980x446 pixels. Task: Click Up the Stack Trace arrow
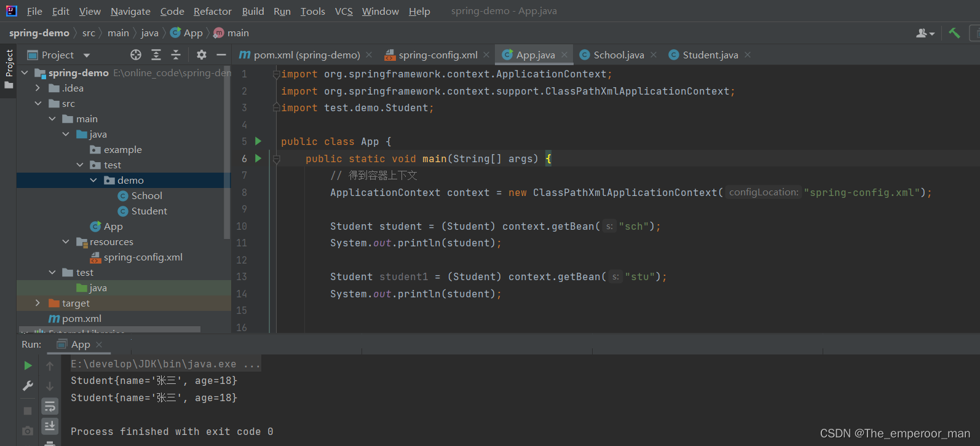coord(50,366)
